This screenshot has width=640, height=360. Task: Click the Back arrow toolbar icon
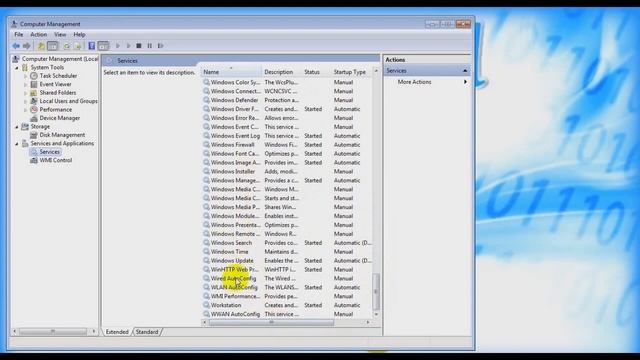16,46
